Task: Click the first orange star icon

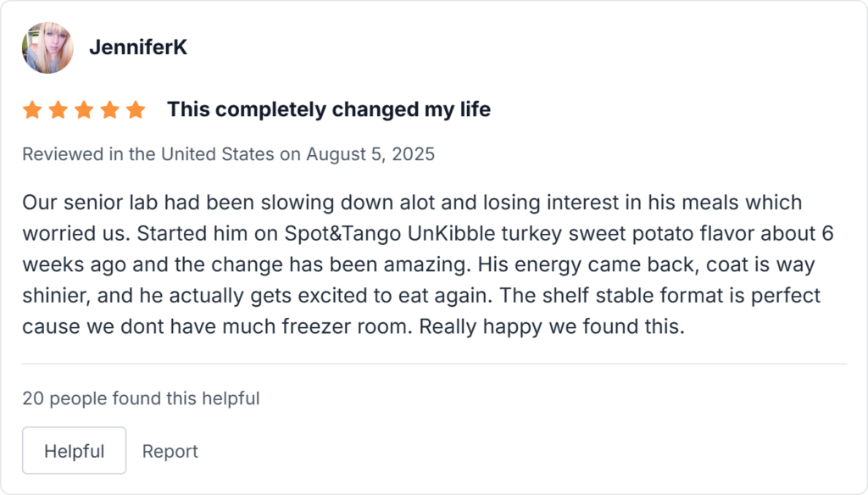Action: pos(31,109)
